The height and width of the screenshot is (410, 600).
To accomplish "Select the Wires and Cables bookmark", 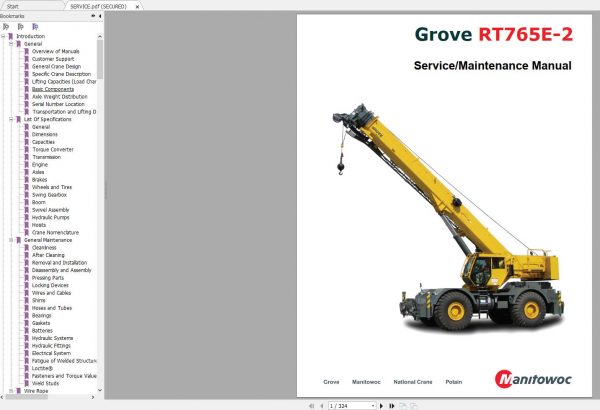I will coord(51,293).
